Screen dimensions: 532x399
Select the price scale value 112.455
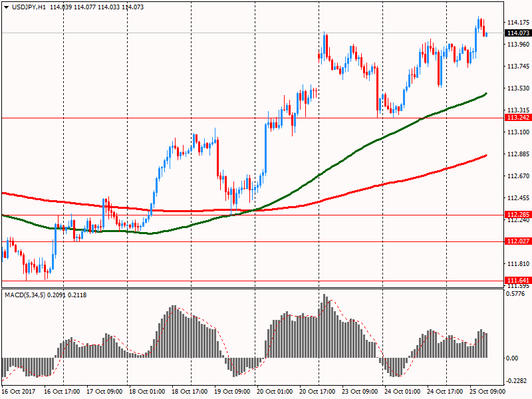pyautogui.click(x=518, y=198)
